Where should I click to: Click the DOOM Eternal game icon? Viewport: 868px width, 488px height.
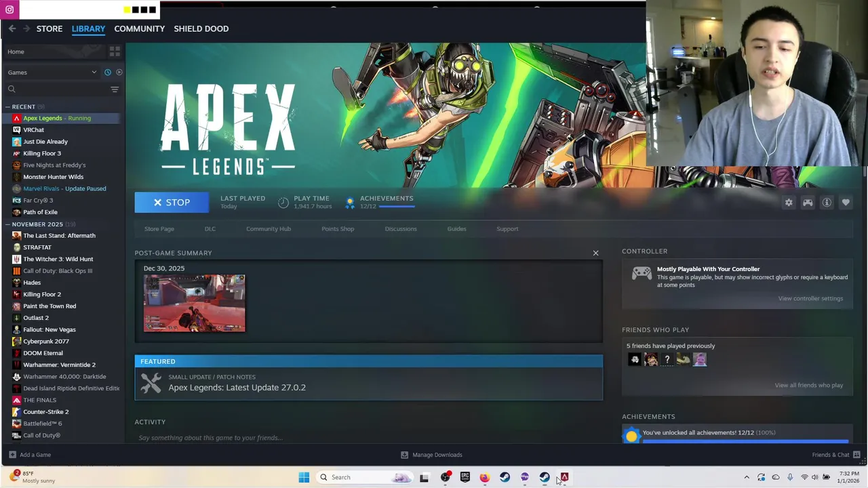[16, 353]
